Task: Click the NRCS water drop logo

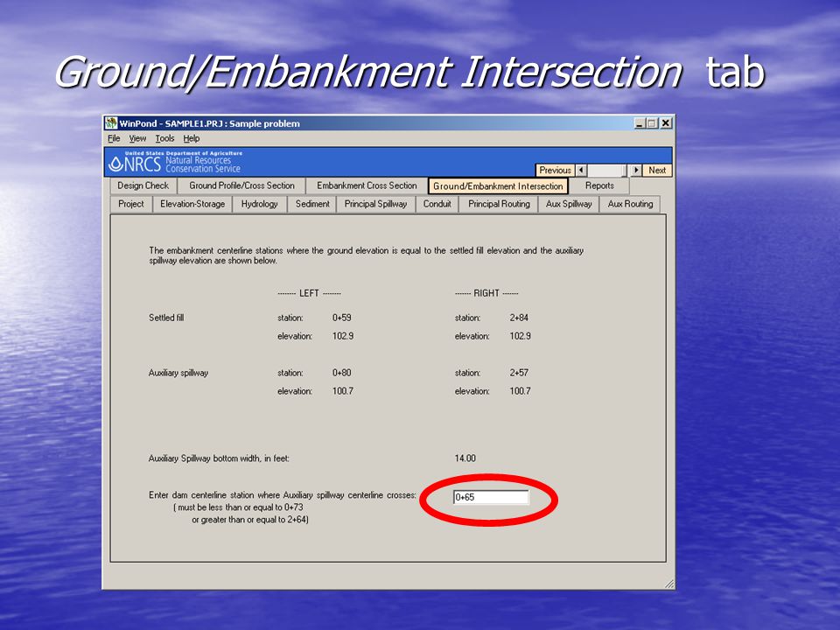Action: [x=115, y=164]
